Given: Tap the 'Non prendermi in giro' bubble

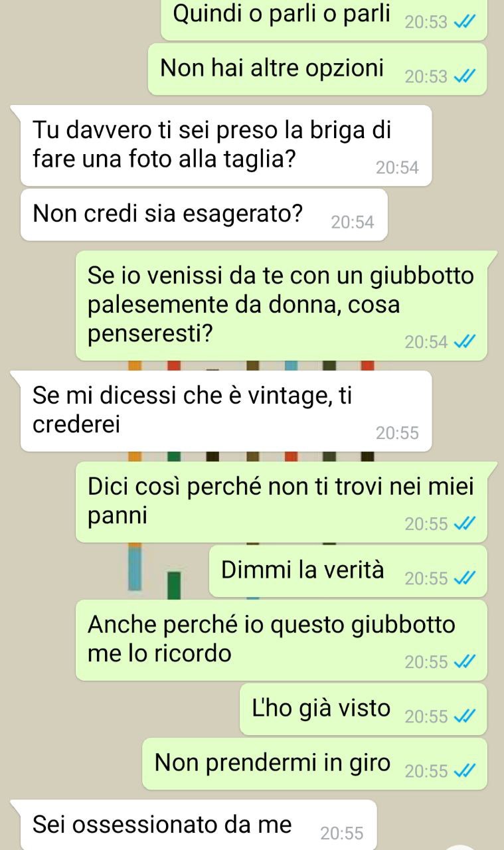Looking at the screenshot, I should [x=315, y=764].
